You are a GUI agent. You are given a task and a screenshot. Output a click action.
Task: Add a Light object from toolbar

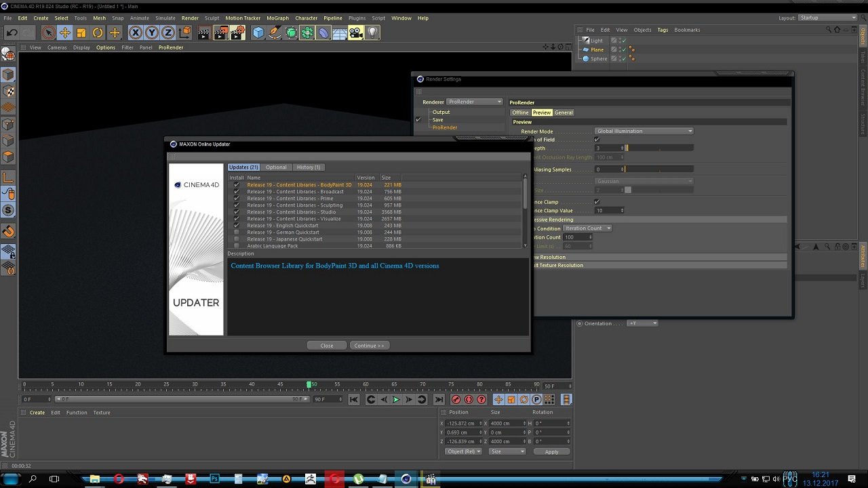tap(372, 33)
